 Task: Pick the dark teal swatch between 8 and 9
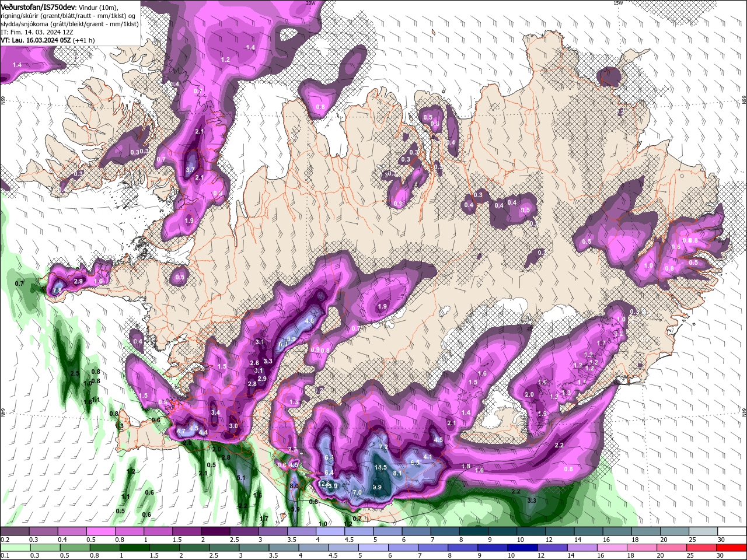(x=474, y=531)
